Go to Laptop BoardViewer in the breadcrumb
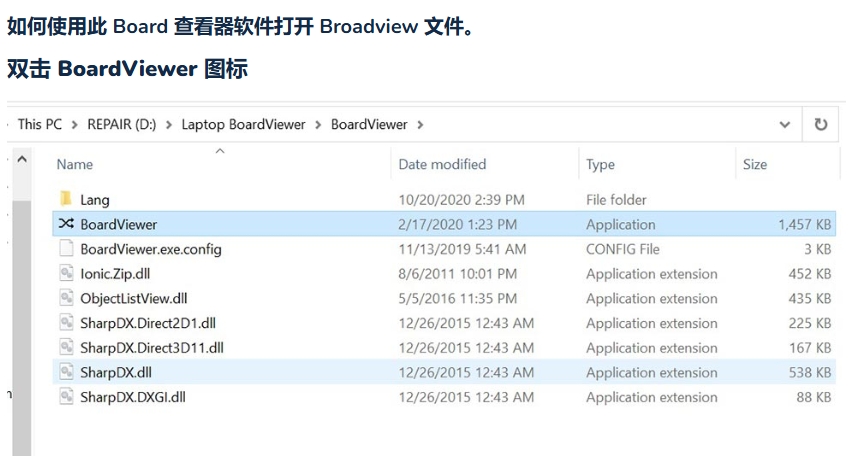The image size is (854, 459). (243, 125)
